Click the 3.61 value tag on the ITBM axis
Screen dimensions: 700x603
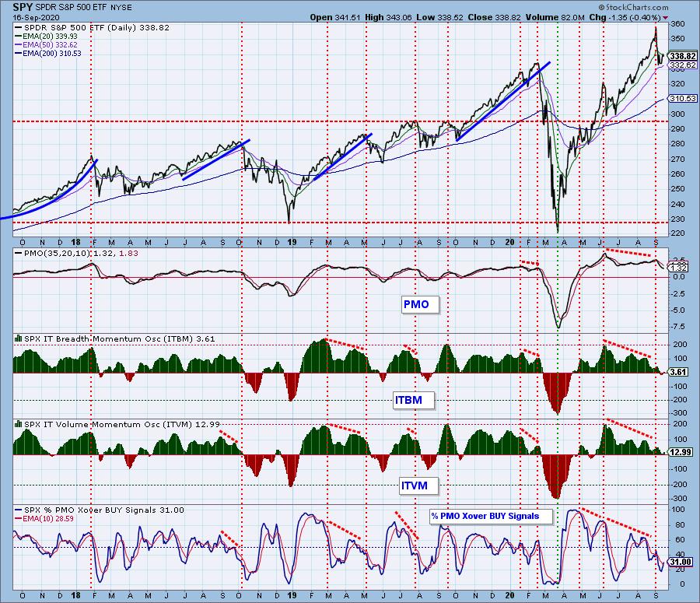coord(678,372)
